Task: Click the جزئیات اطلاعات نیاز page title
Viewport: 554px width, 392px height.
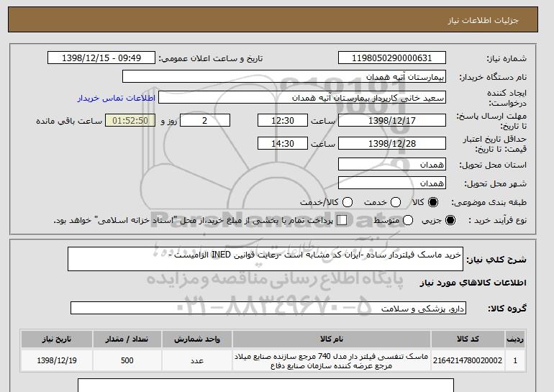Action: tap(483, 20)
